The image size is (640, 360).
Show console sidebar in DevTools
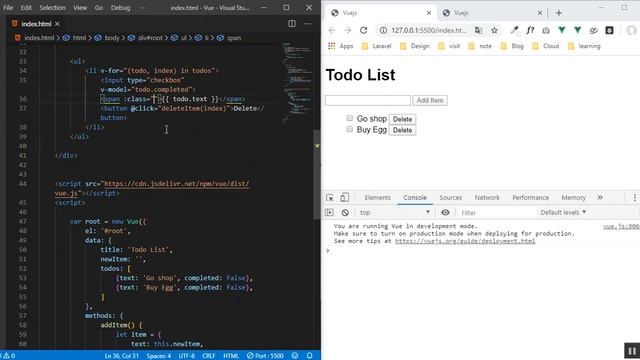coord(329,213)
